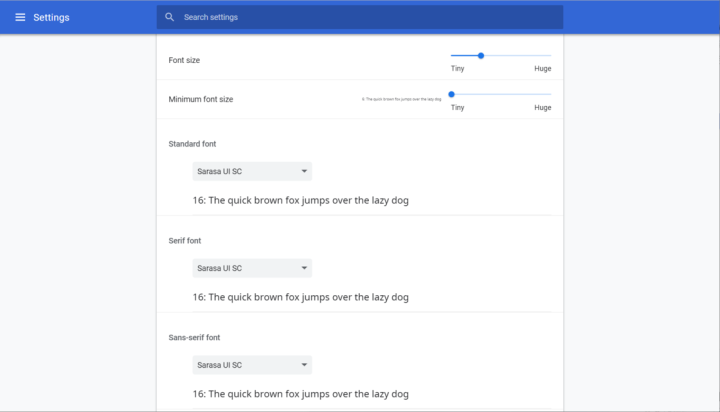This screenshot has width=720, height=412.
Task: Open the hamburger main menu
Action: pos(20,17)
